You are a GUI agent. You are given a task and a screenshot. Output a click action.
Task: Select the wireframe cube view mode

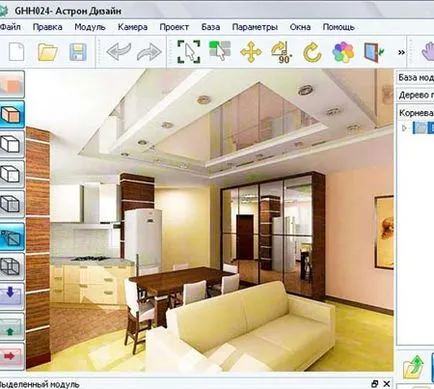[x=12, y=266]
